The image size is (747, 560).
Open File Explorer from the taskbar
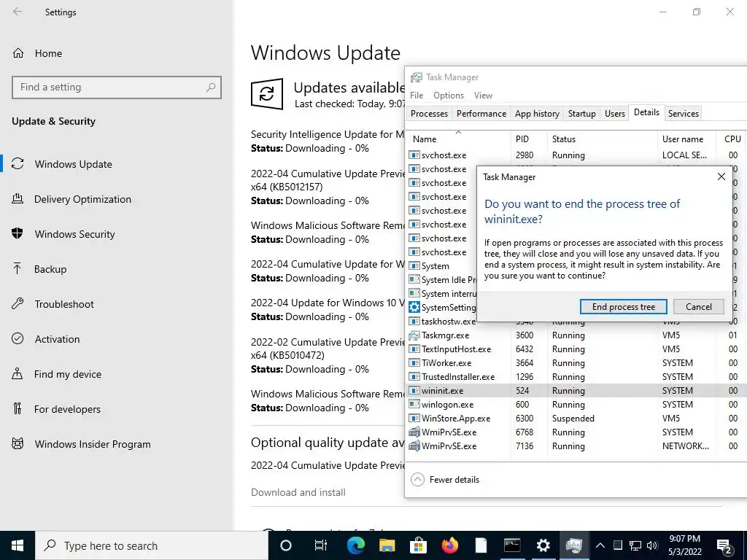387,545
